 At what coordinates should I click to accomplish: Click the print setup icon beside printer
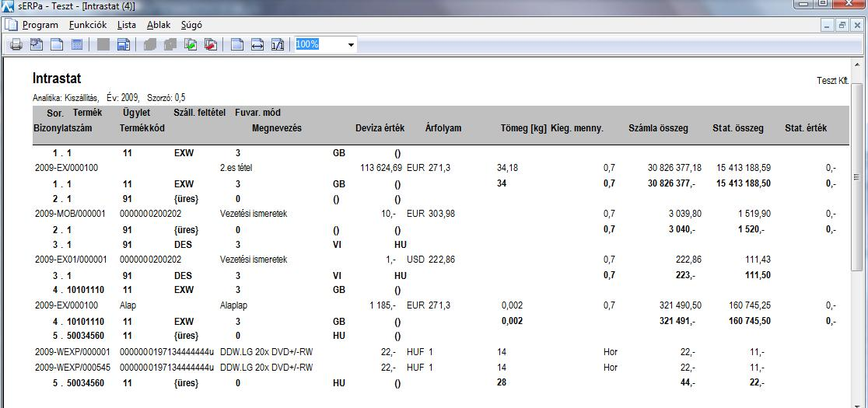pyautogui.click(x=36, y=45)
